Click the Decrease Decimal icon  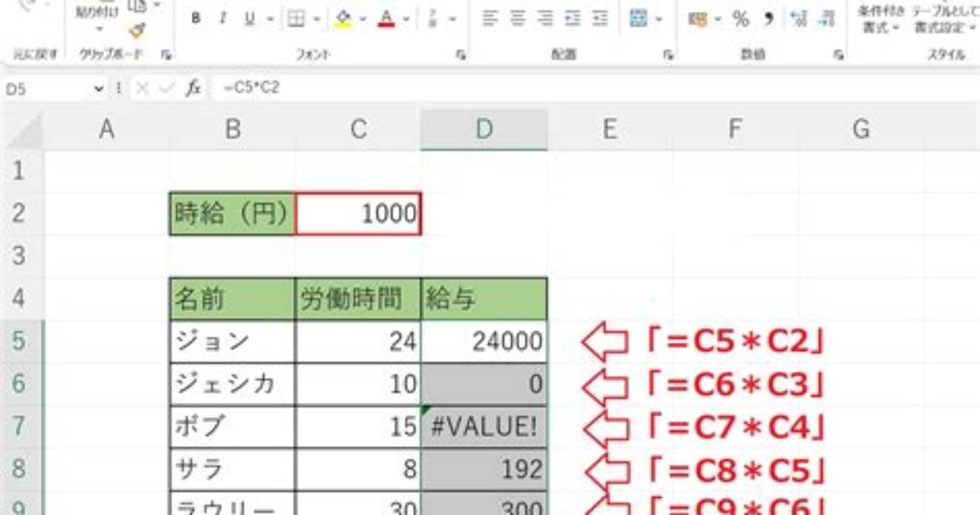827,19
